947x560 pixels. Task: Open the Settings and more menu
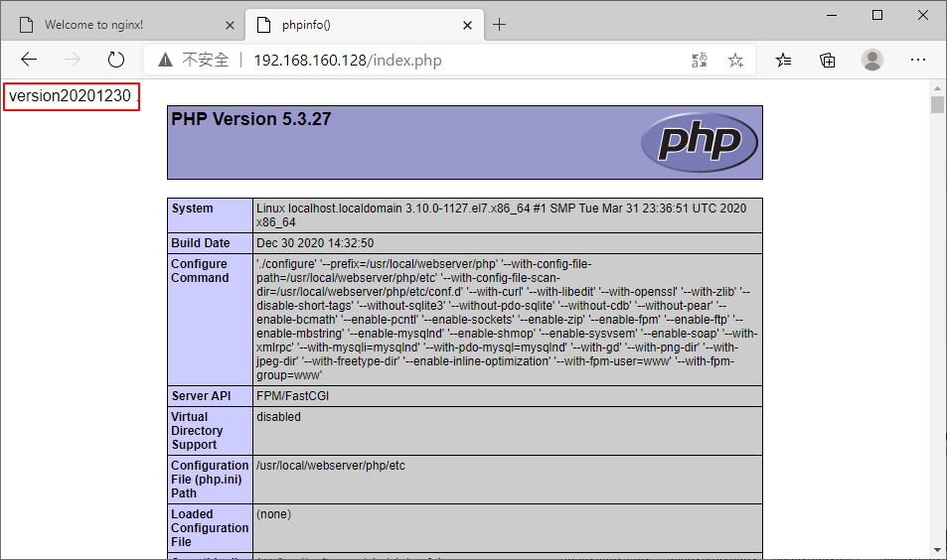click(918, 60)
